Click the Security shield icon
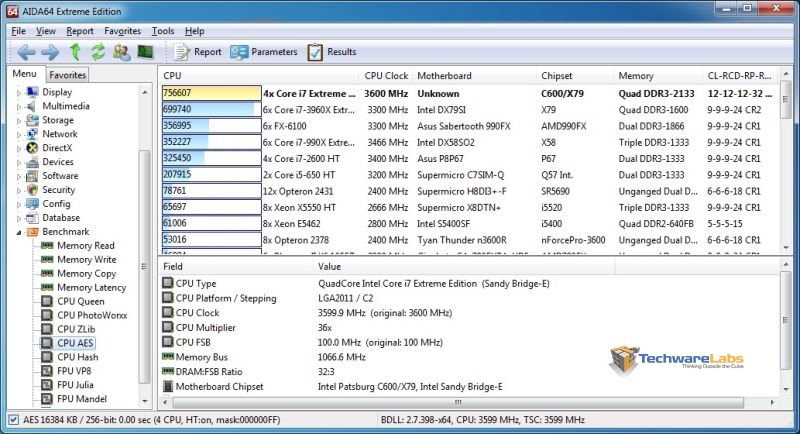 click(32, 190)
